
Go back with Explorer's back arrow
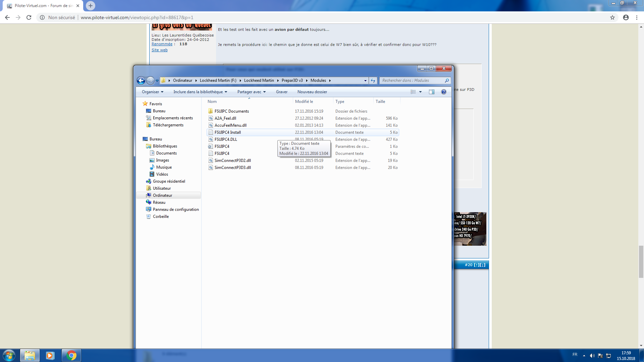point(141,80)
